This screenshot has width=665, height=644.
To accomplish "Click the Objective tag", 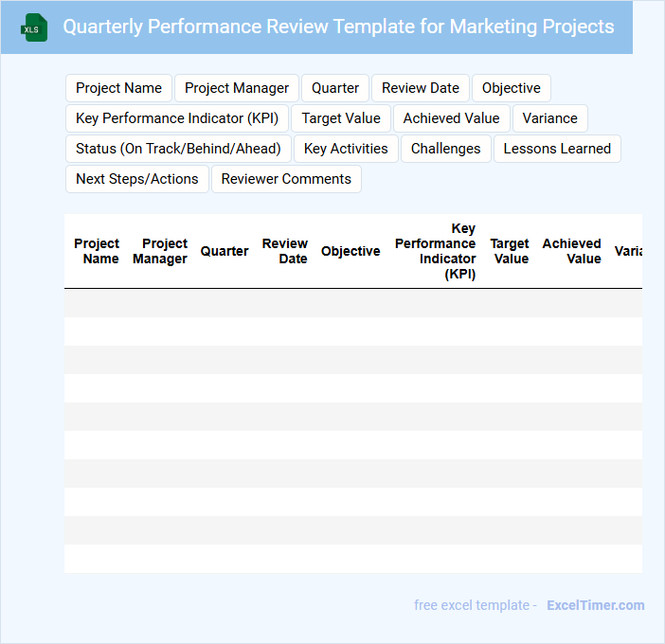I will tap(512, 88).
